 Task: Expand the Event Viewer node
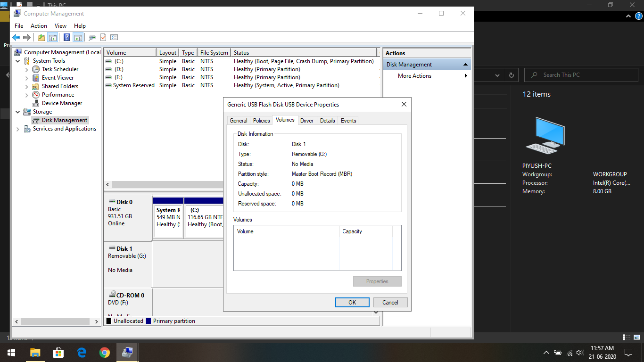[27, 78]
